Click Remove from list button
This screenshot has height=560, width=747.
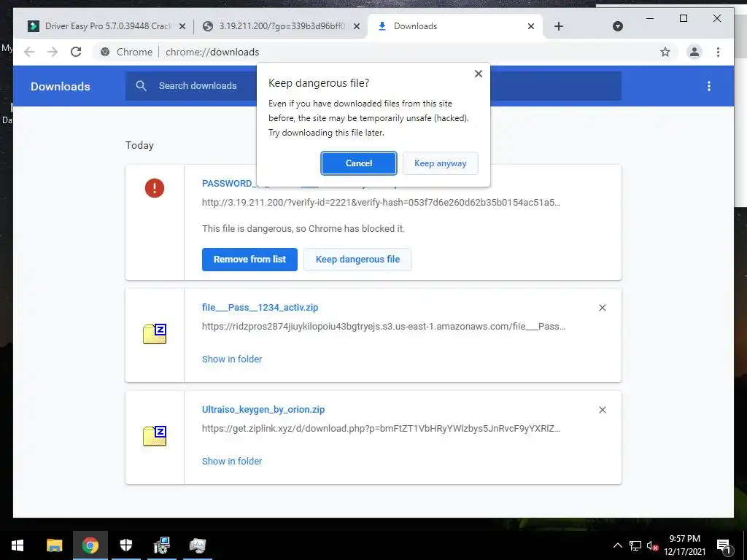249,260
